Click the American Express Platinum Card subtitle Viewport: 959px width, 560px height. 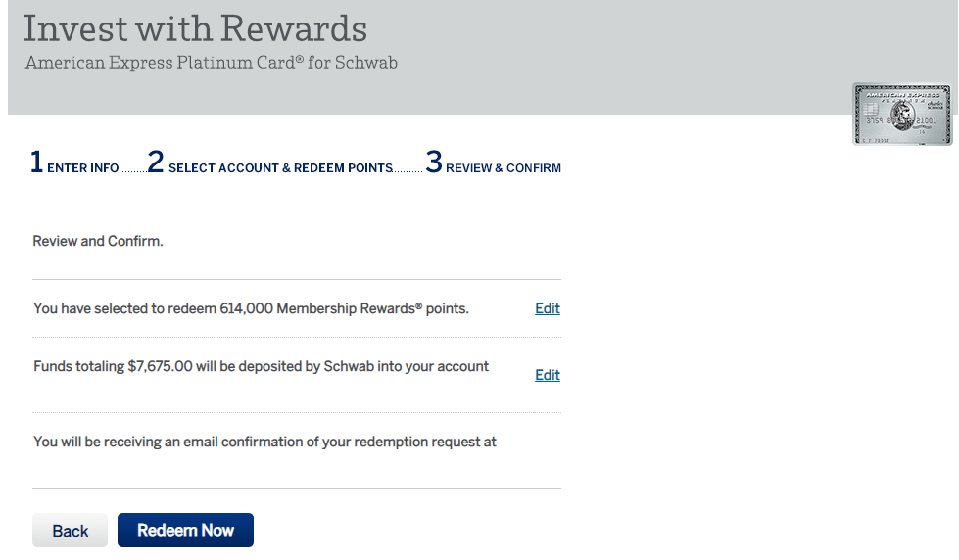tap(211, 63)
